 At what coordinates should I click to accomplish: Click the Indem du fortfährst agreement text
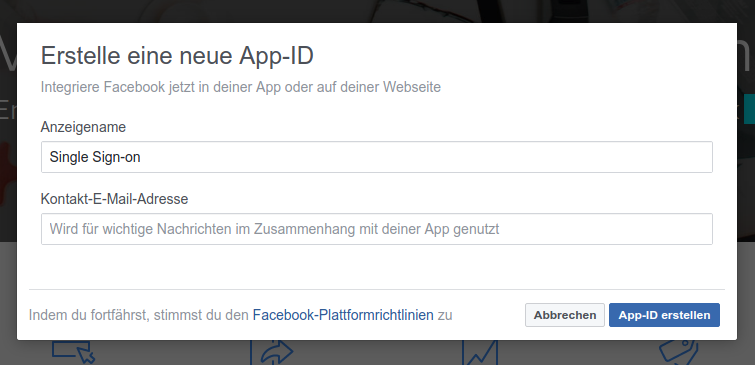[x=140, y=315]
